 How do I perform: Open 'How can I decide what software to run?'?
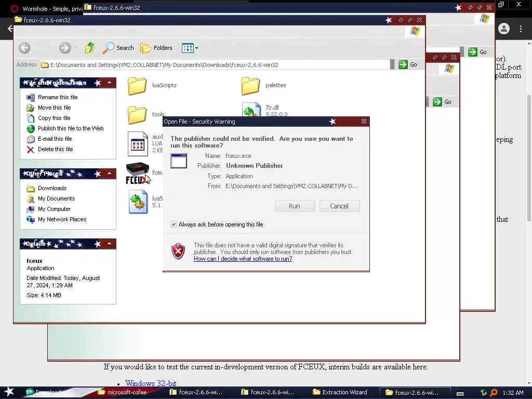(x=243, y=259)
